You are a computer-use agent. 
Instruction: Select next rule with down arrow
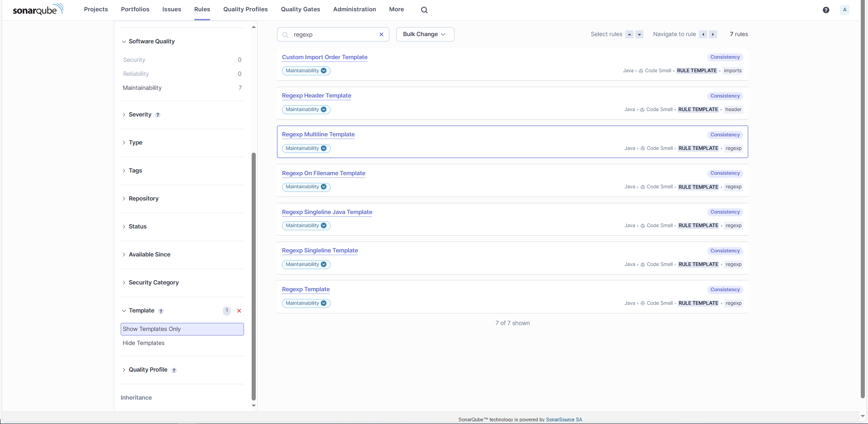pyautogui.click(x=639, y=34)
